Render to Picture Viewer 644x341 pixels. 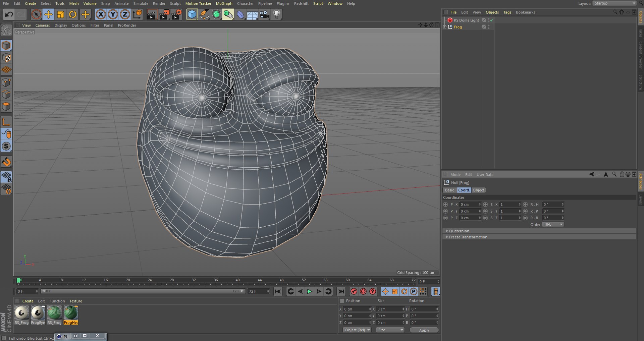[x=164, y=14]
